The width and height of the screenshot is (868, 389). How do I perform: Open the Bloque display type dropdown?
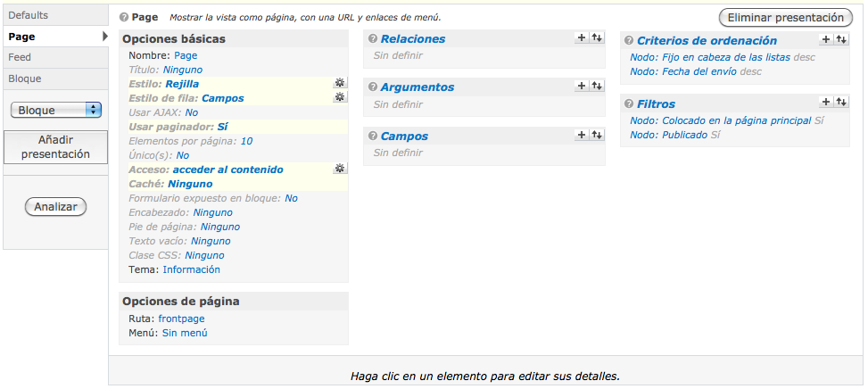(56, 110)
